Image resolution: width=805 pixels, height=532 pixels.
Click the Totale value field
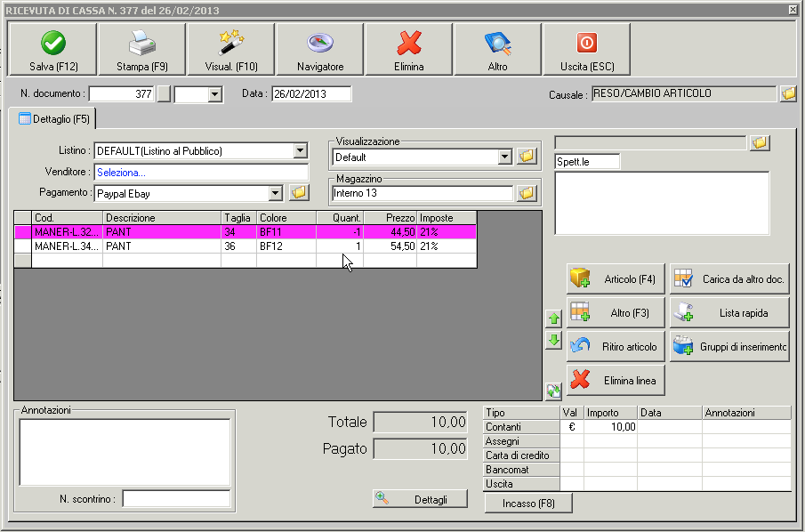click(x=420, y=422)
